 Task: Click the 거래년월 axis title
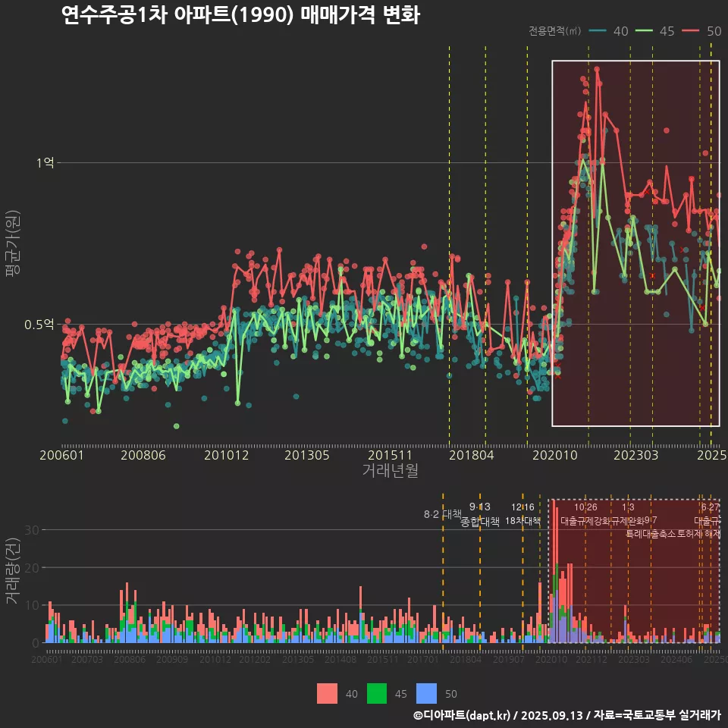[390, 470]
